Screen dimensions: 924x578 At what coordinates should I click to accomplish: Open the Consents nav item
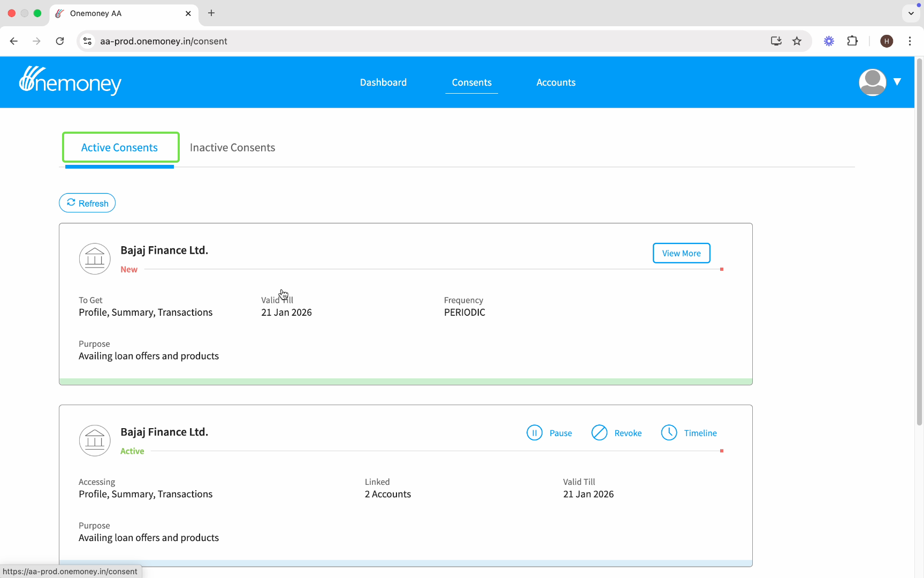coord(471,82)
